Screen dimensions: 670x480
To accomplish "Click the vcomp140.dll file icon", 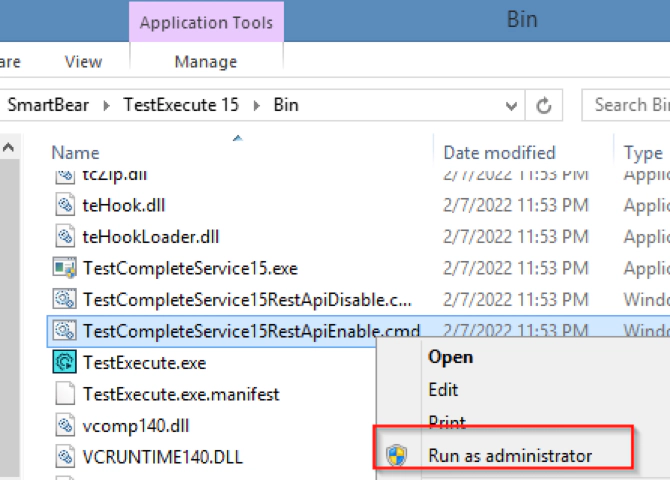I will click(x=65, y=425).
